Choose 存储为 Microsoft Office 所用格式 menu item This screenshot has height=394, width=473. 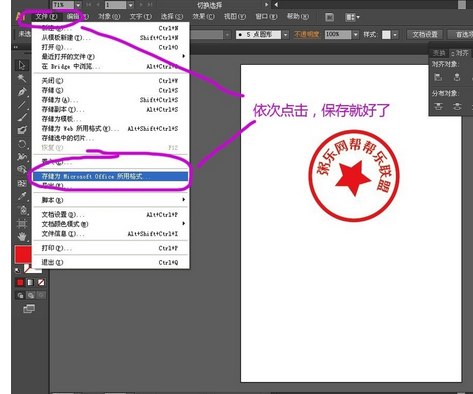(111, 176)
